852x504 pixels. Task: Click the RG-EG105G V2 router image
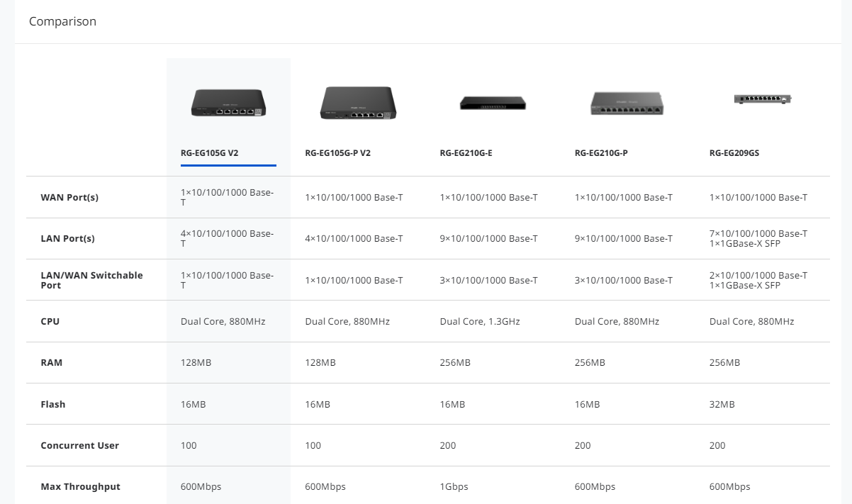tap(228, 102)
